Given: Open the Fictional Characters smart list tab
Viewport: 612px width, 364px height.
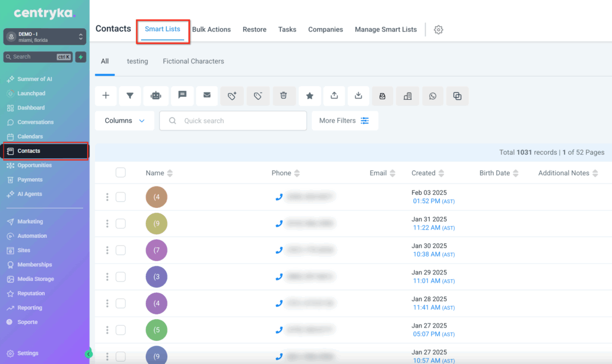Looking at the screenshot, I should click(x=193, y=61).
